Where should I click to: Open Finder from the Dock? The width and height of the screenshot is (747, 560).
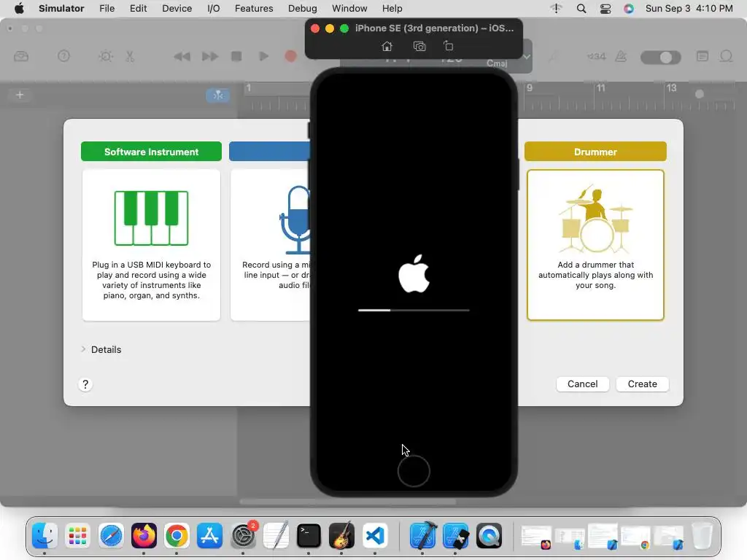44,536
